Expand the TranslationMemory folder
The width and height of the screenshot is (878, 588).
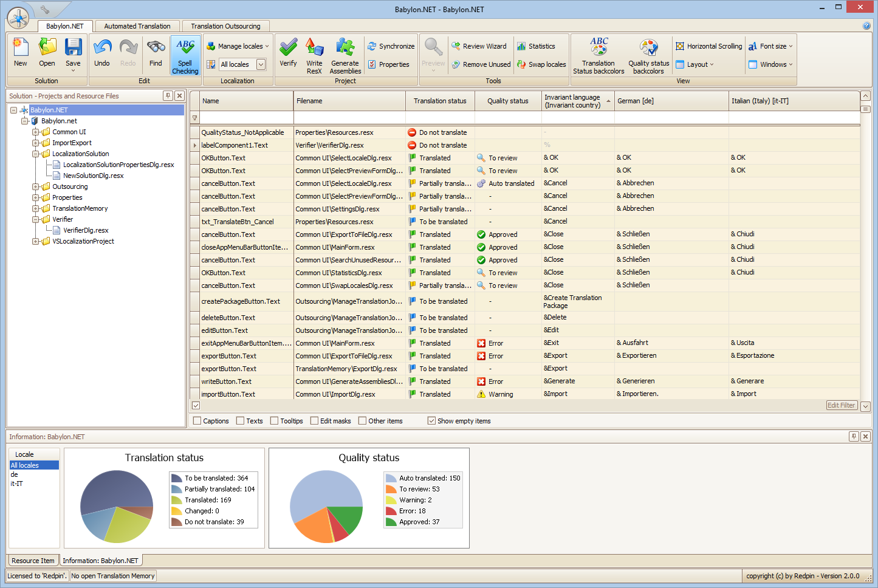35,208
